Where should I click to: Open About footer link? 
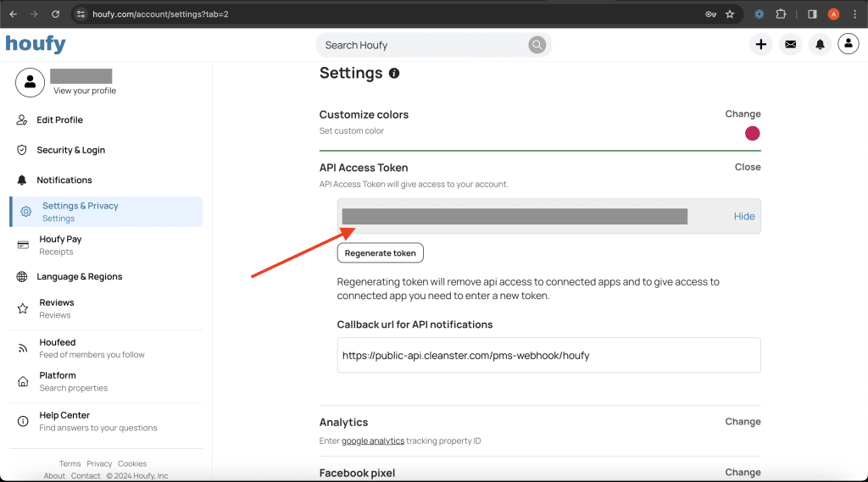coord(54,476)
